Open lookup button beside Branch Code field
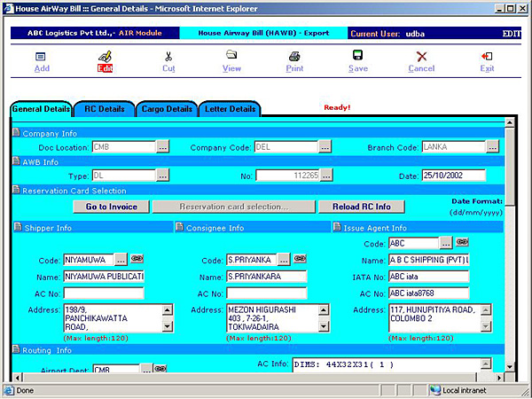 [x=493, y=146]
